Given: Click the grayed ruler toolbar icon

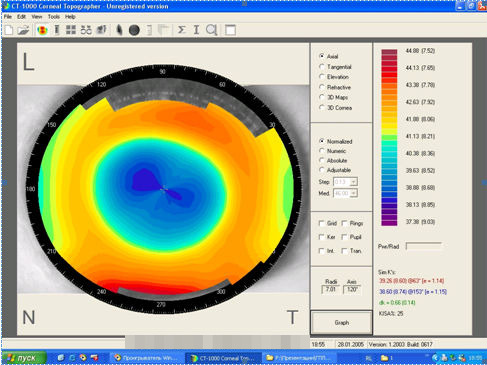Looking at the screenshot, I should click(149, 30).
